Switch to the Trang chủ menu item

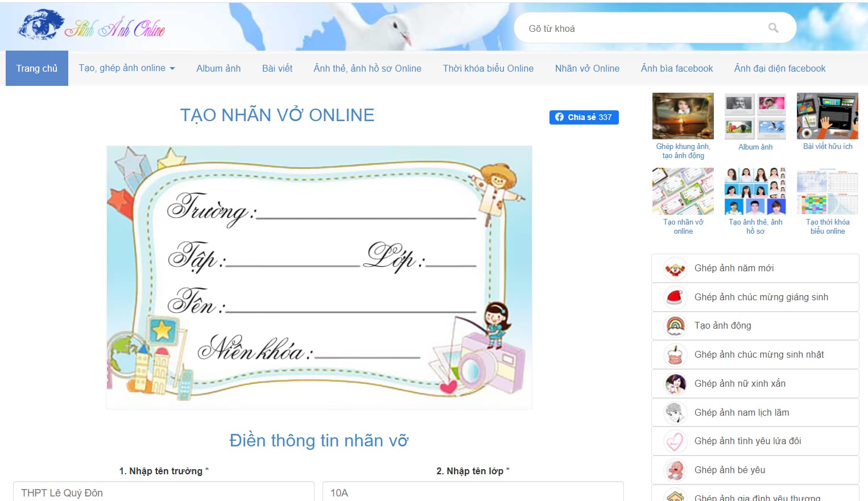(x=36, y=68)
